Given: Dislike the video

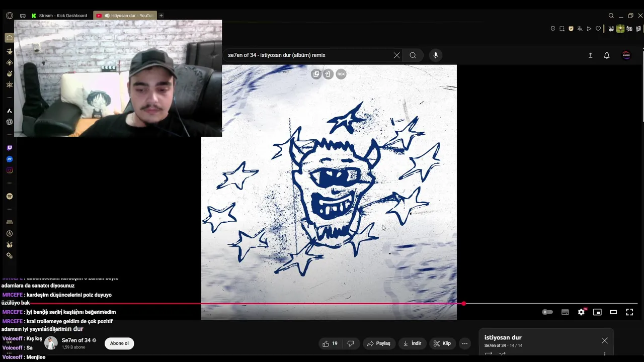Looking at the screenshot, I should 351,343.
